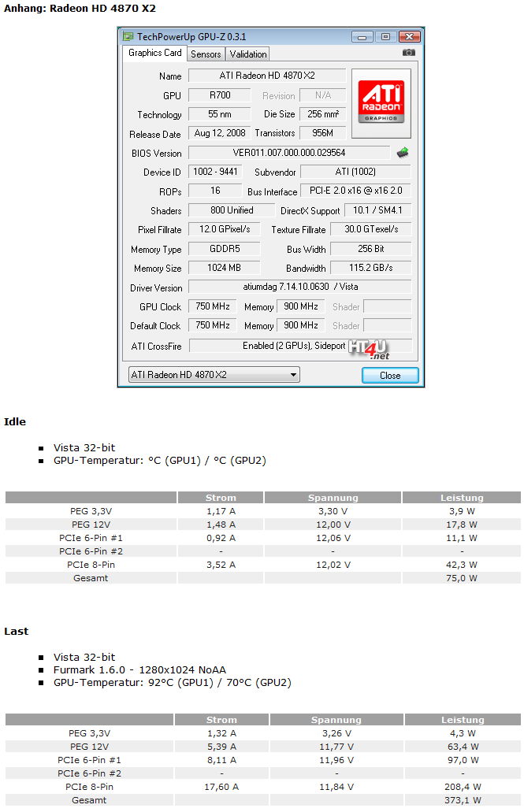Click the Strom header in Idle table
This screenshot has width=524, height=812.
click(x=221, y=498)
